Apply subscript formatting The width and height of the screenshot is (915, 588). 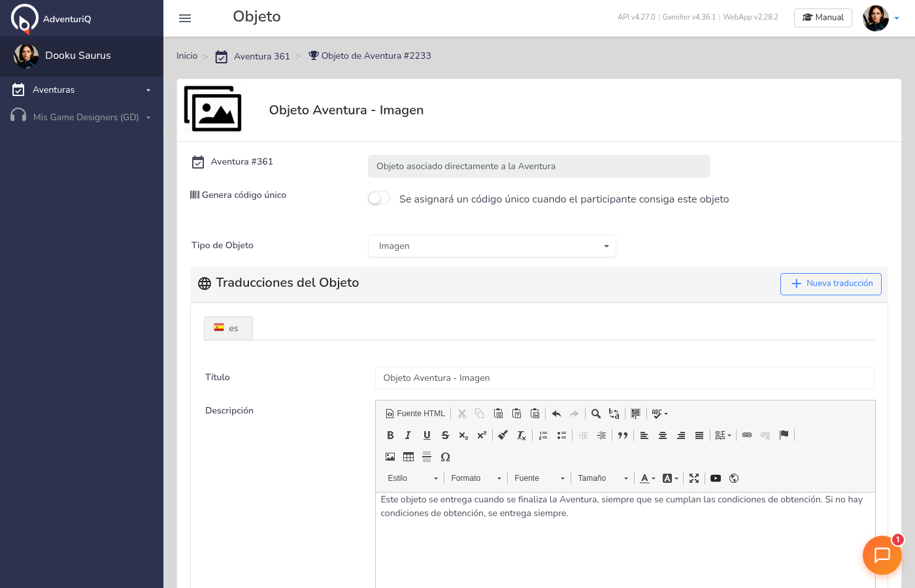click(463, 435)
